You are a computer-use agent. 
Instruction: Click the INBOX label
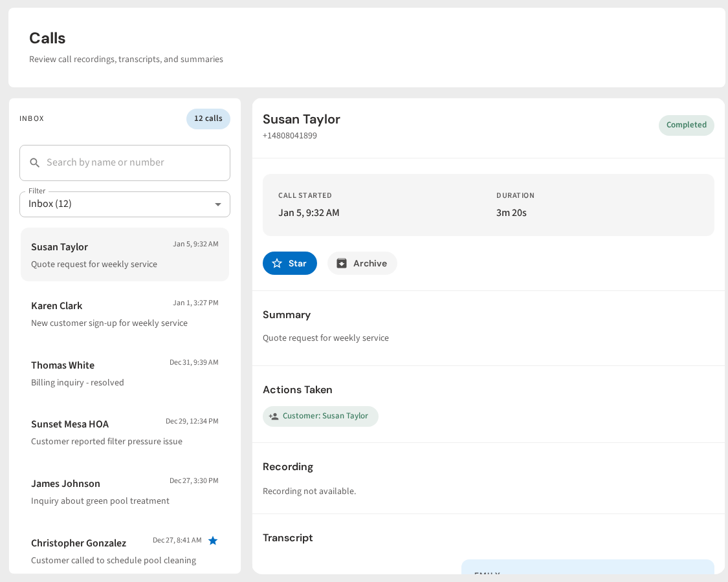click(x=32, y=119)
